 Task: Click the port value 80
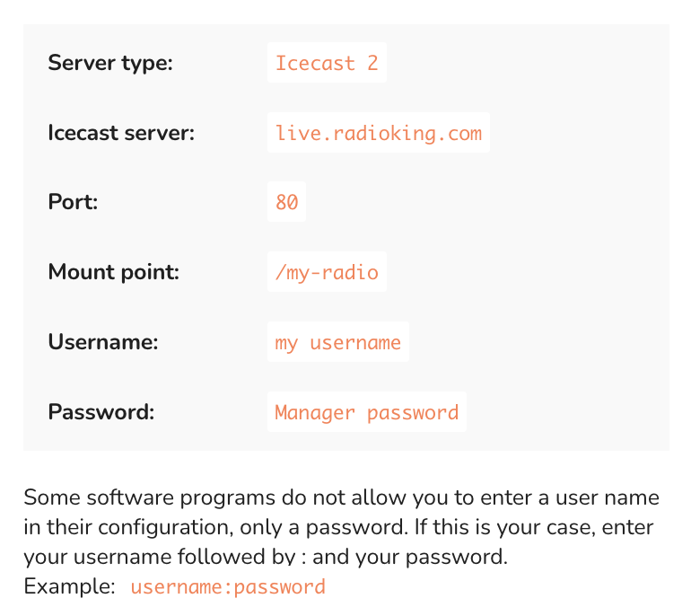pyautogui.click(x=286, y=203)
